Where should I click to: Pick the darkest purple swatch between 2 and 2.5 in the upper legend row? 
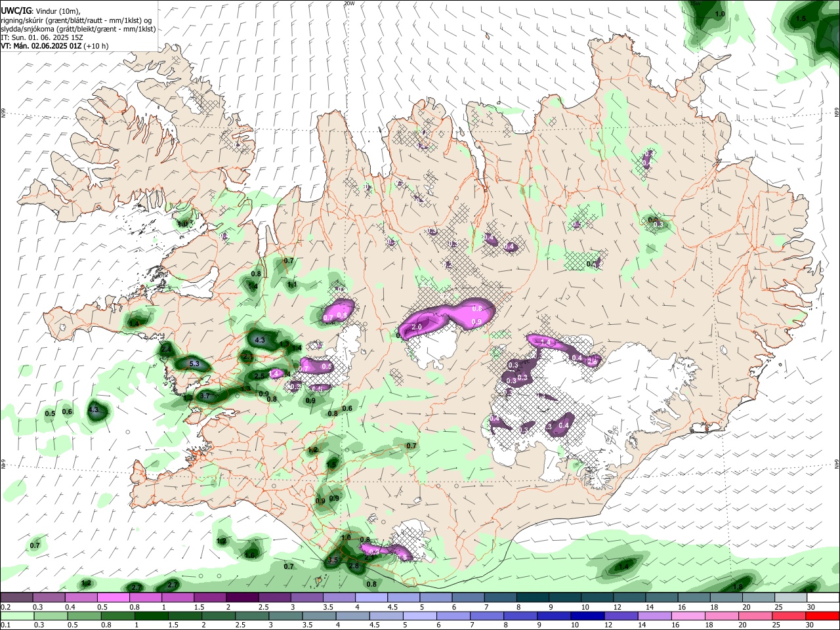242,598
